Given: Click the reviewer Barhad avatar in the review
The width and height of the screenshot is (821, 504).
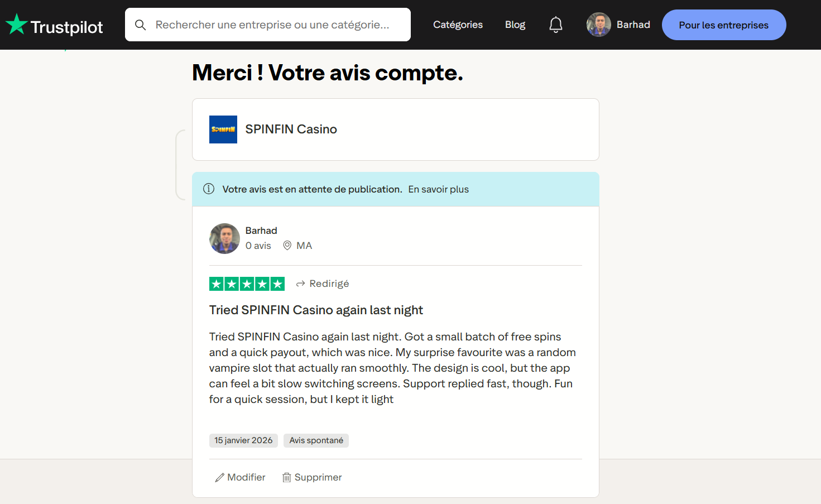Looking at the screenshot, I should (x=224, y=238).
